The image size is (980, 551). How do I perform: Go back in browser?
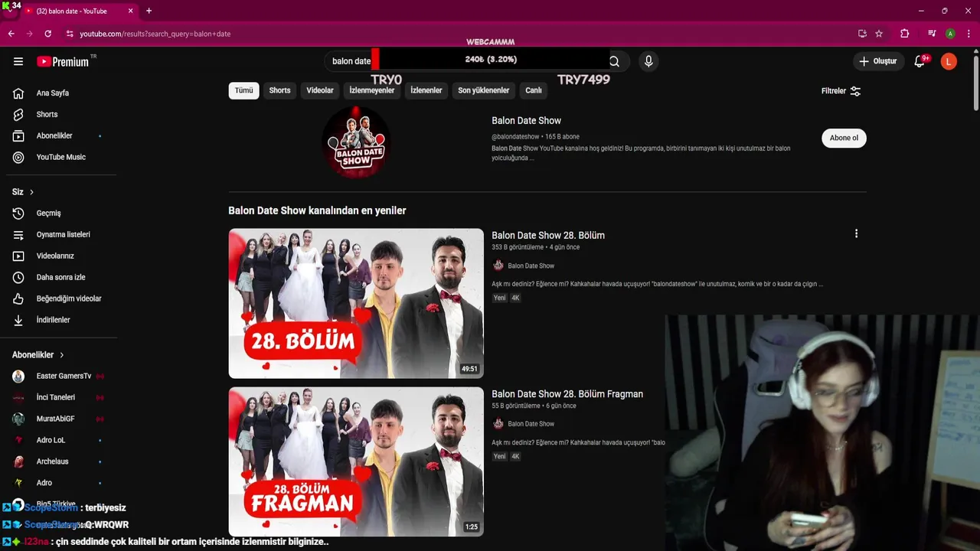(11, 34)
